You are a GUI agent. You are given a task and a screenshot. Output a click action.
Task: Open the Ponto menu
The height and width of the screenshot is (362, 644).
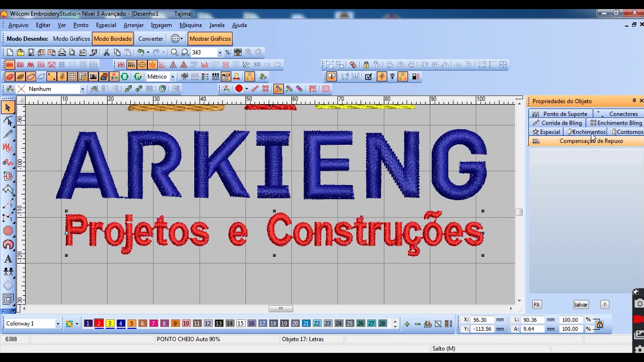(80, 25)
